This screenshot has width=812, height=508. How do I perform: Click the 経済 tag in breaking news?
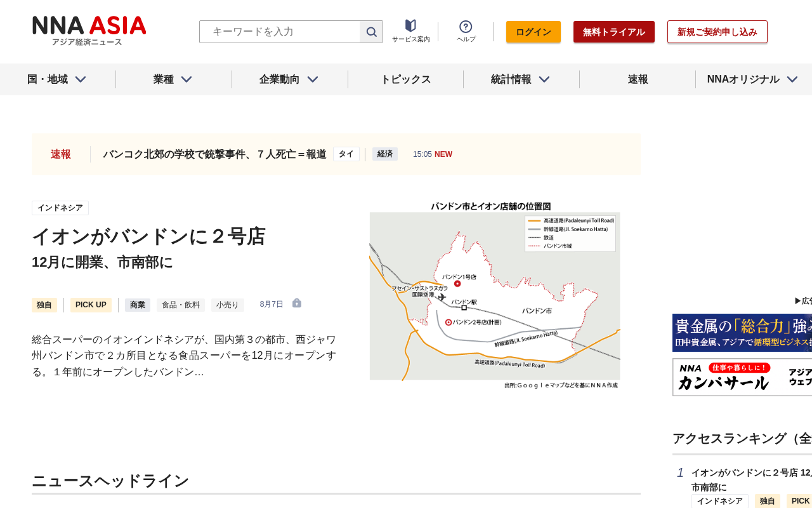point(385,154)
